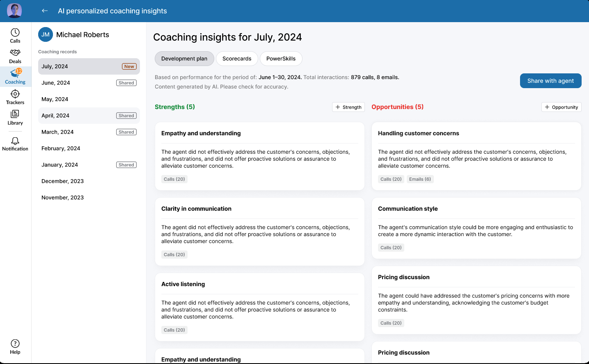Click Calls (20) tag under Pricing discussion
This screenshot has height=364, width=589.
(391, 323)
